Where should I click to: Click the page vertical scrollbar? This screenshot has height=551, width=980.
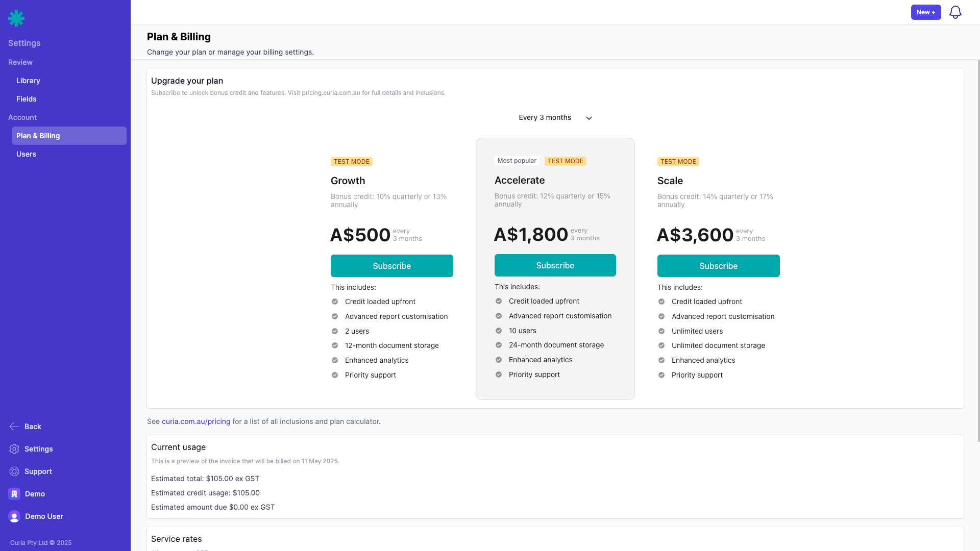point(978,250)
